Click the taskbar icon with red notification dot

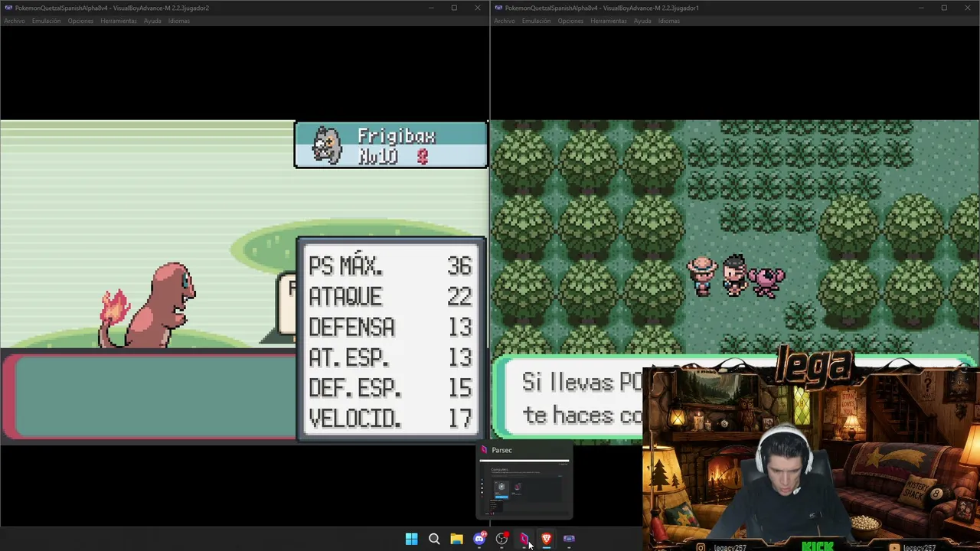(501, 539)
